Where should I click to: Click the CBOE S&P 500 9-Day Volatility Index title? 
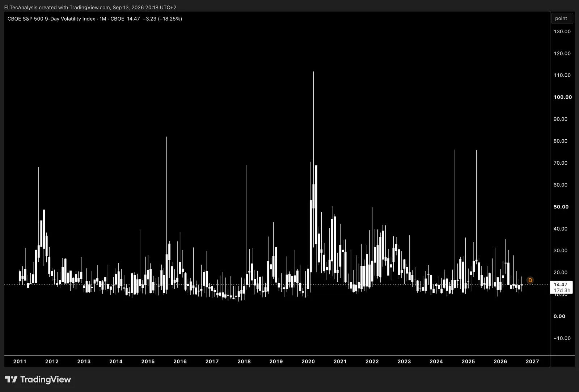point(51,19)
